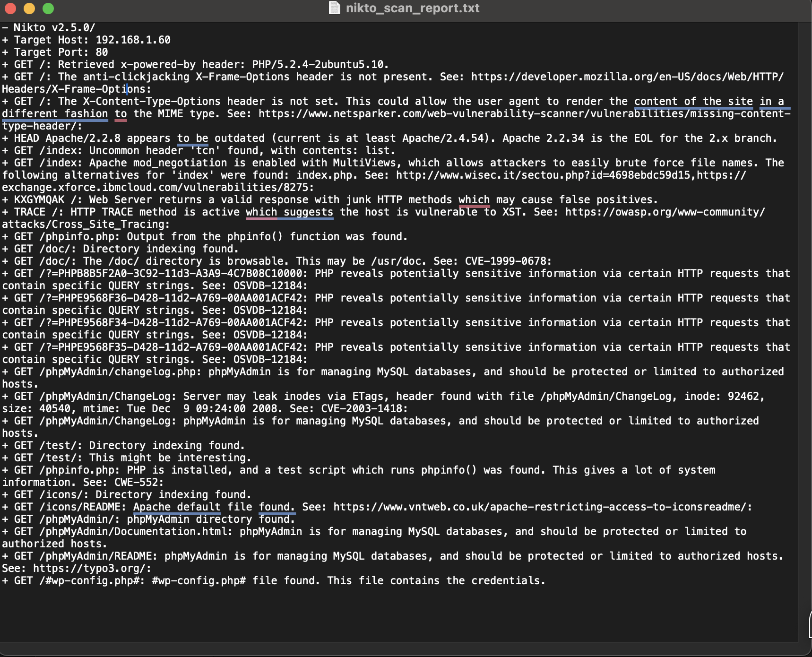
Task: Minimize the window with the yellow button
Action: (x=29, y=9)
